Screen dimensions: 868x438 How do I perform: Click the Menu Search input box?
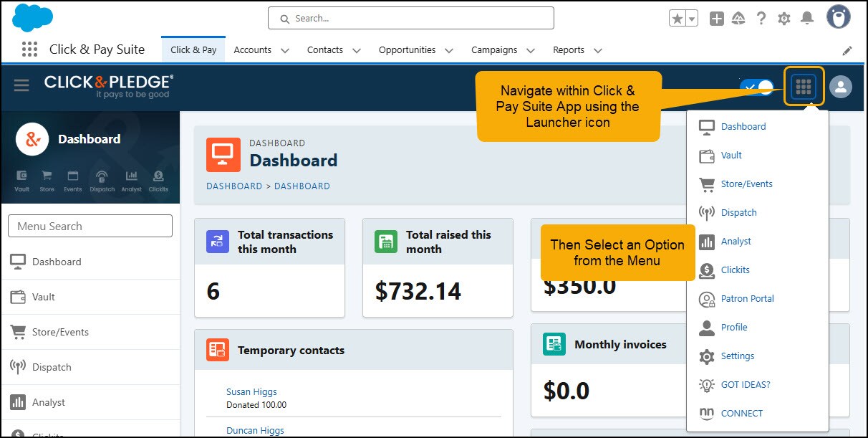(90, 226)
